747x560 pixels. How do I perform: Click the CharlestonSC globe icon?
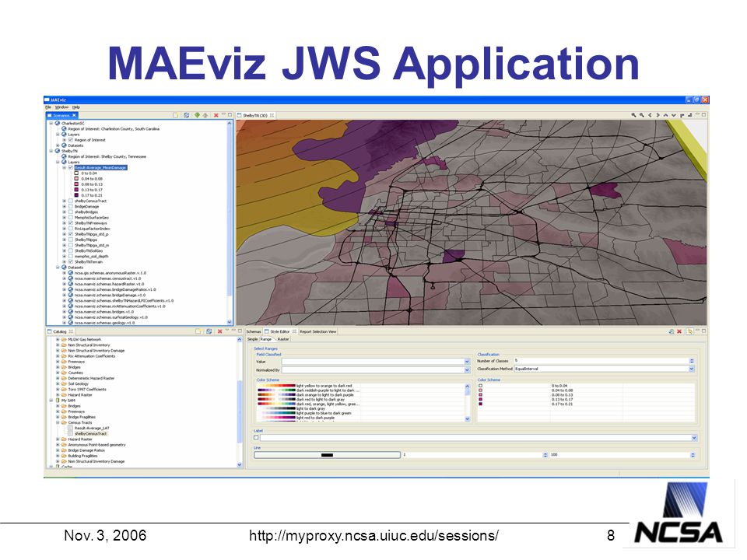pyautogui.click(x=58, y=124)
